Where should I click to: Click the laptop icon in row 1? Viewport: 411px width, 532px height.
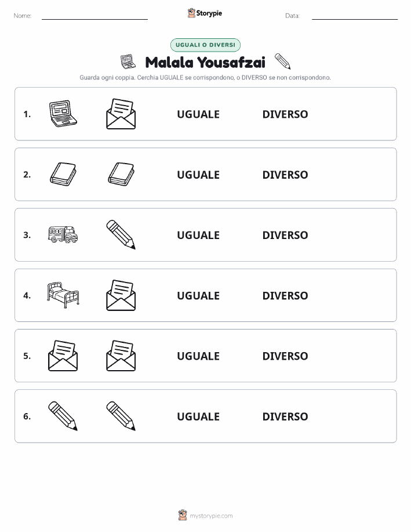pyautogui.click(x=63, y=114)
